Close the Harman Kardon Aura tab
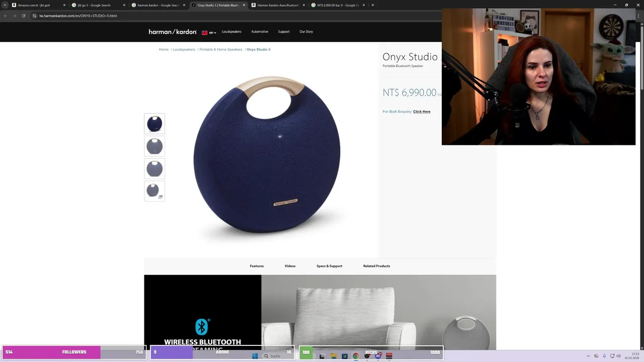This screenshot has height=362, width=644. [304, 5]
